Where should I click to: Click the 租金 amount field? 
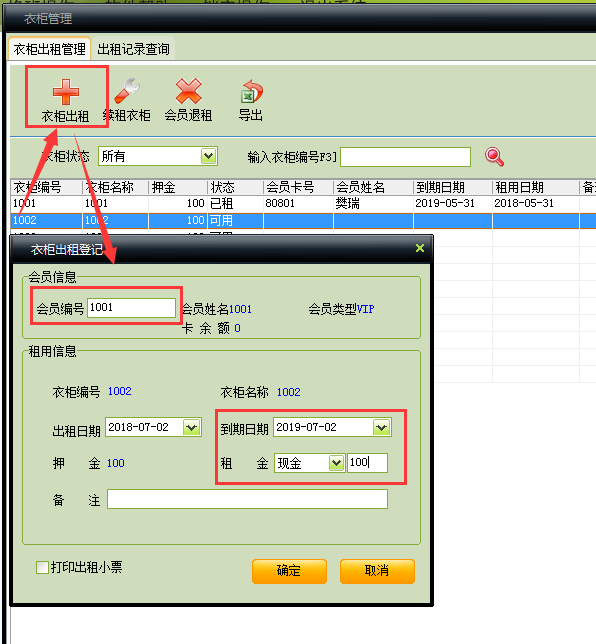[x=367, y=463]
